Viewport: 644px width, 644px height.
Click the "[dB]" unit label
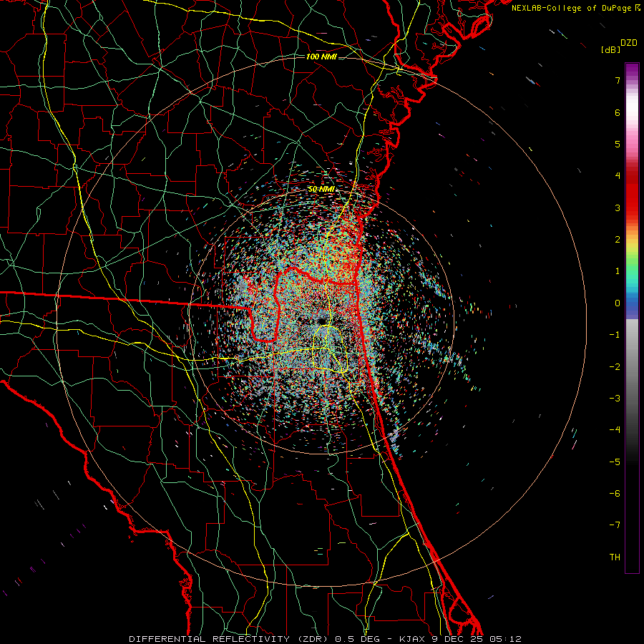[x=610, y=50]
